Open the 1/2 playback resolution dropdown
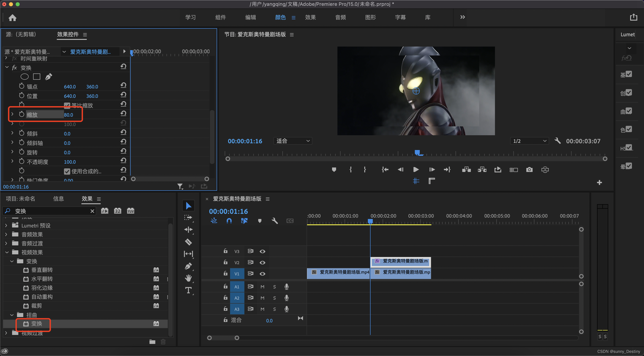Viewport: 644px width, 356px height. click(x=529, y=141)
